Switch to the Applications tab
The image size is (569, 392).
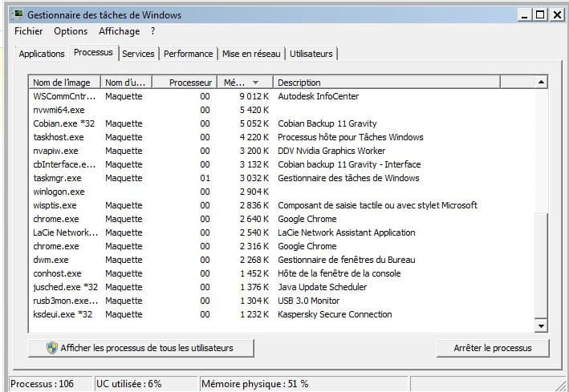pos(42,54)
